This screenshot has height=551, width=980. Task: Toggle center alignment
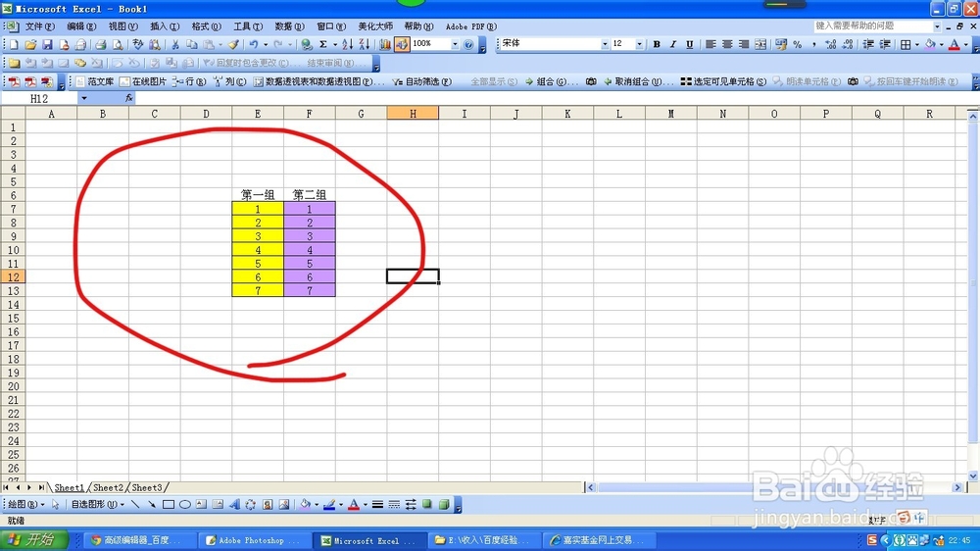[x=727, y=44]
